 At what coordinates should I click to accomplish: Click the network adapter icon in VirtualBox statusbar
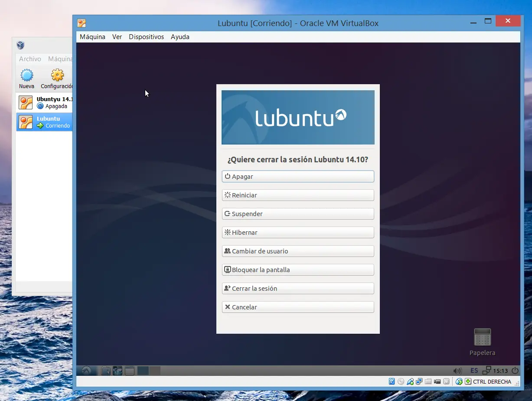tap(419, 381)
